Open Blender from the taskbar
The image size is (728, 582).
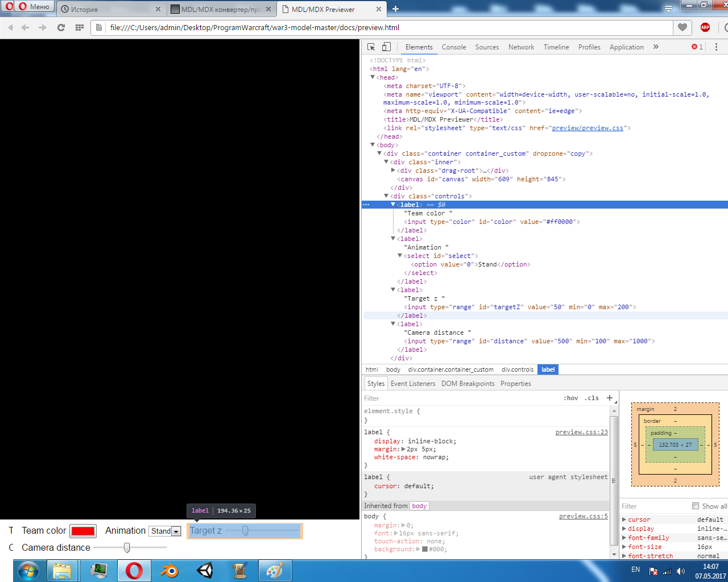[169, 571]
